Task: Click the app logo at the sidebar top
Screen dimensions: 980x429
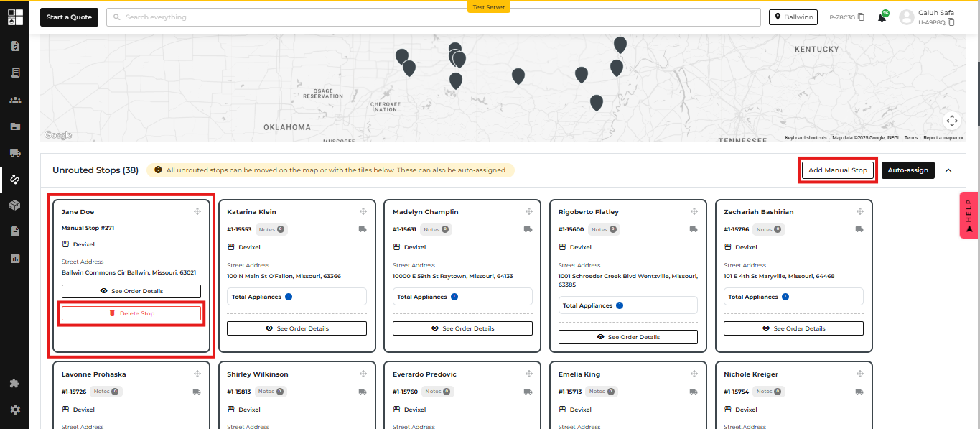Action: point(15,17)
